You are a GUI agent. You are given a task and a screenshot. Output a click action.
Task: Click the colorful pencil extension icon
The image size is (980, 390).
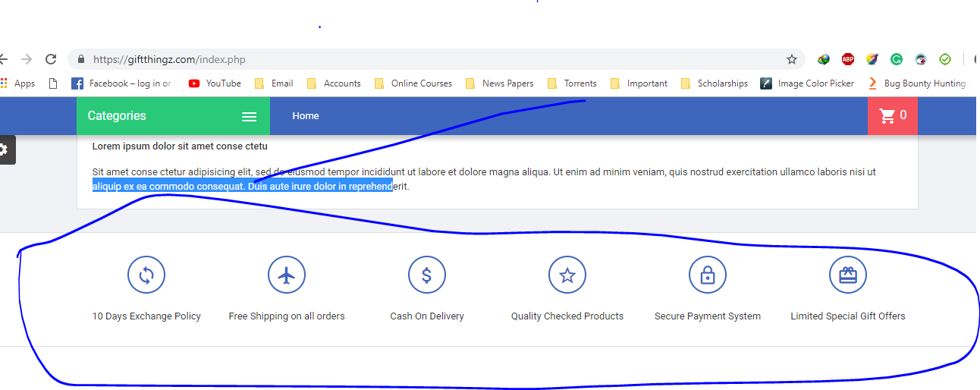pyautogui.click(x=872, y=59)
